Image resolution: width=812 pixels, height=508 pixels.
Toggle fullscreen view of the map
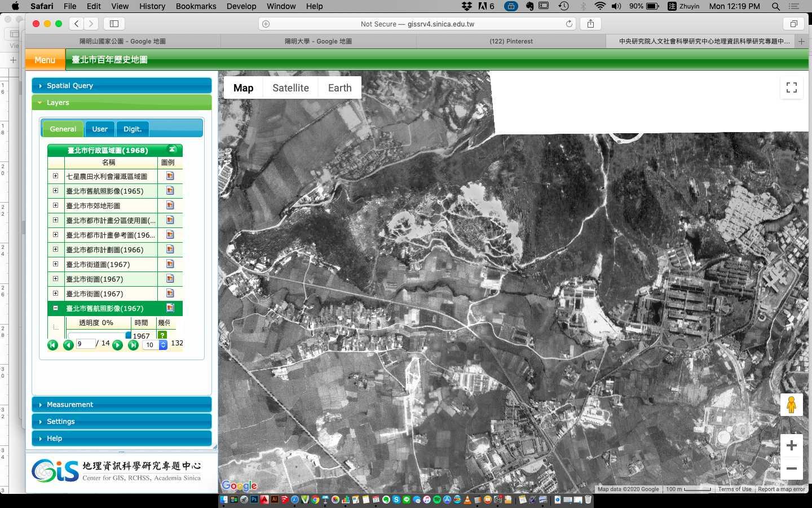791,87
